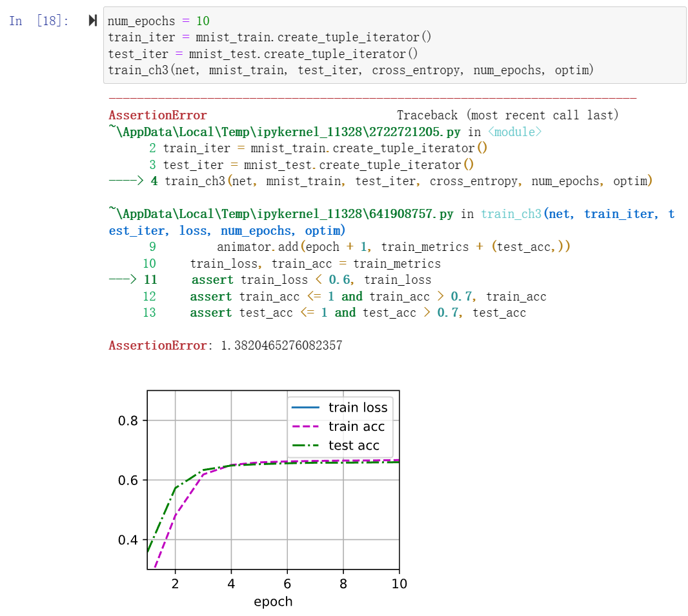688x616 pixels.
Task: Click the red AssertionError heading in the traceback
Action: pos(158,115)
